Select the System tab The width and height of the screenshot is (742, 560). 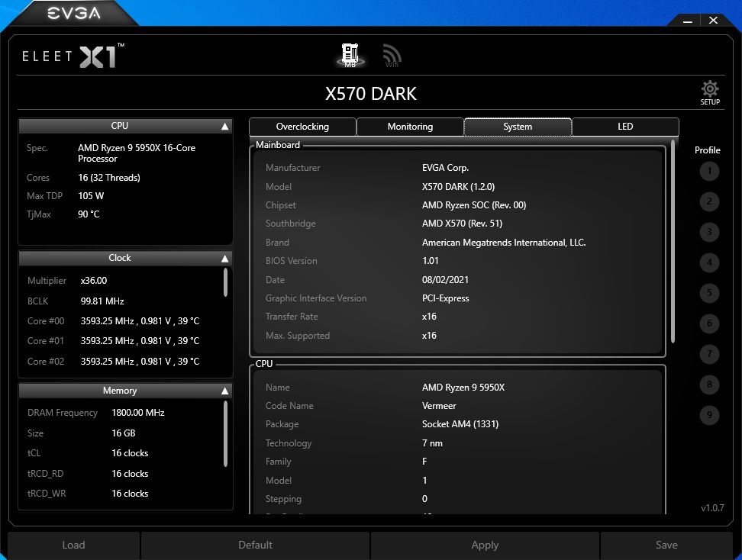coord(518,127)
